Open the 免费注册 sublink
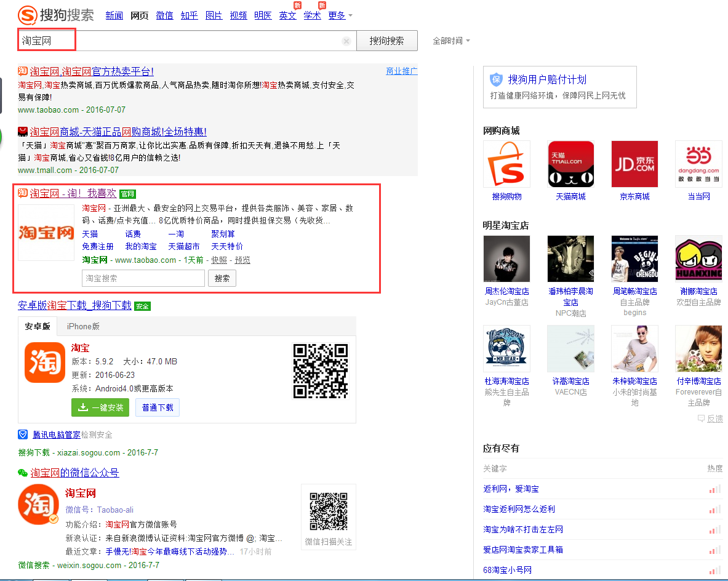Viewport: 728px width, 581px height. [x=98, y=246]
